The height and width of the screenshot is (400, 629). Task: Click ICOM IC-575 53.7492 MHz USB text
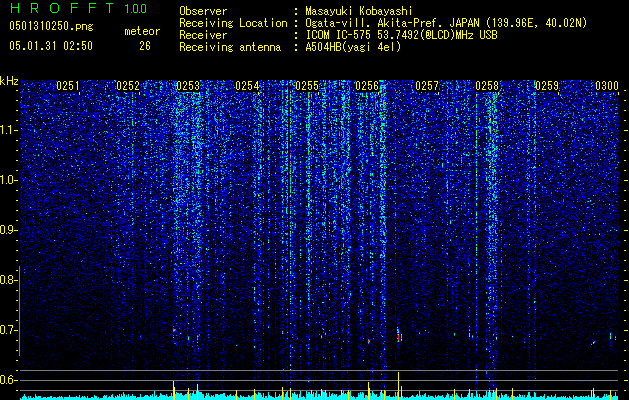pyautogui.click(x=401, y=35)
